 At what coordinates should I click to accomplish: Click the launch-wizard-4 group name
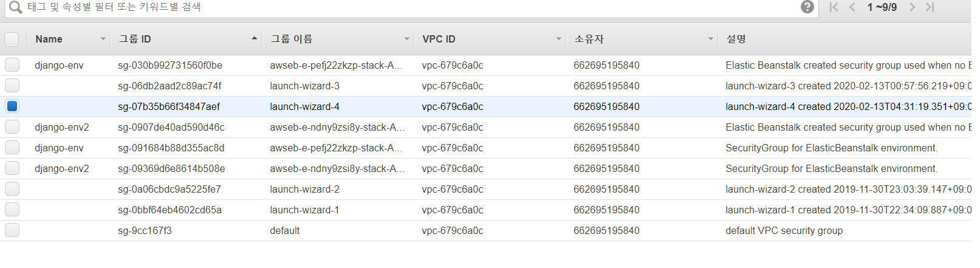[304, 106]
